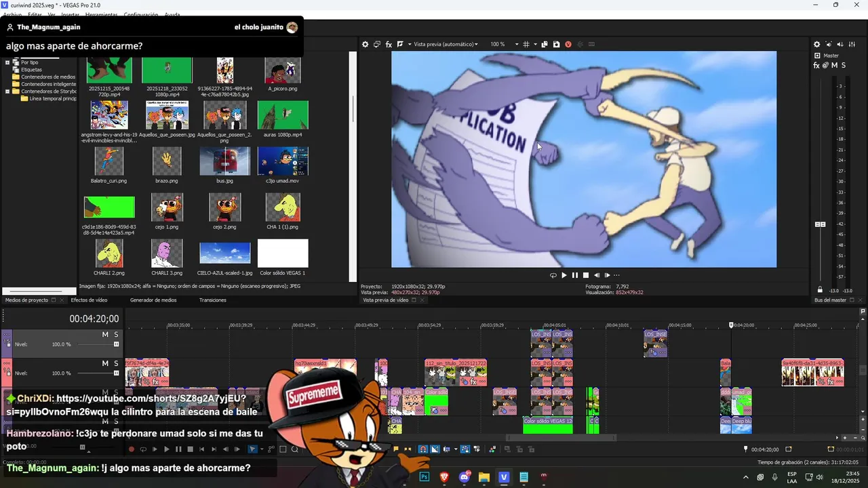
Task: Click the Master bus automation icon
Action: click(825, 65)
